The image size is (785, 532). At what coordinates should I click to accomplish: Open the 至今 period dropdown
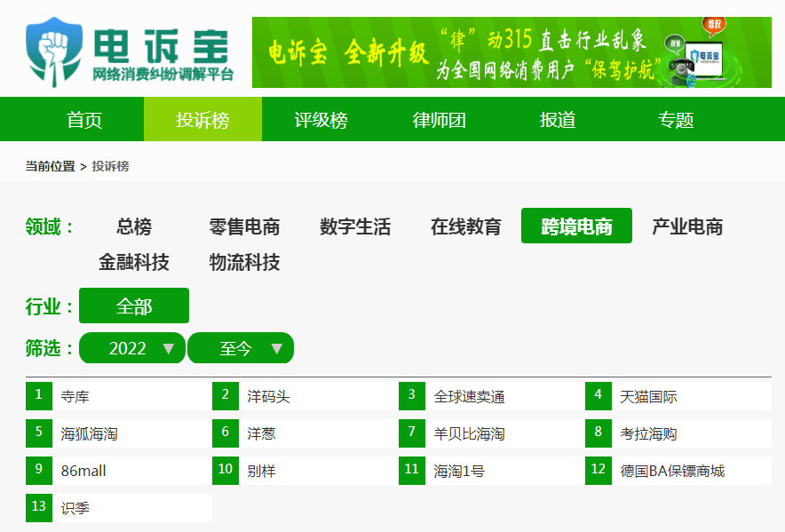click(241, 347)
